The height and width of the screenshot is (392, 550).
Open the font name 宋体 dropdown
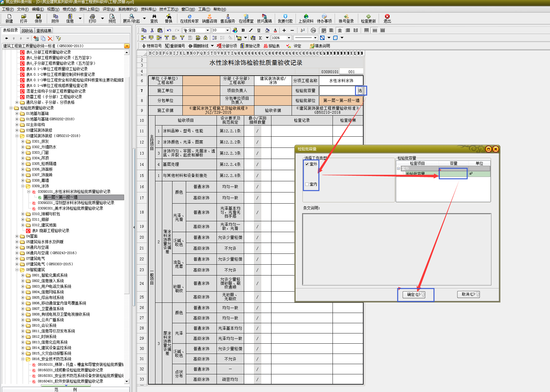pyautogui.click(x=208, y=30)
